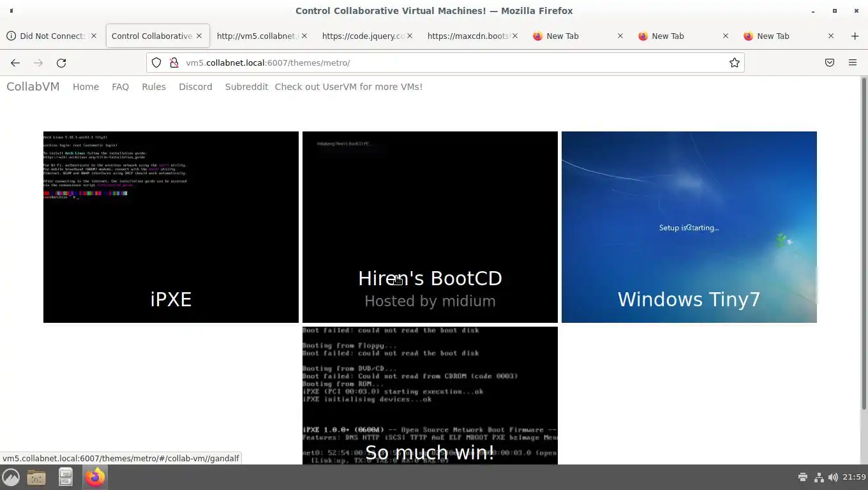Viewport: 868px width, 490px height.
Task: Open the tracking protection shield icon
Action: point(156,63)
